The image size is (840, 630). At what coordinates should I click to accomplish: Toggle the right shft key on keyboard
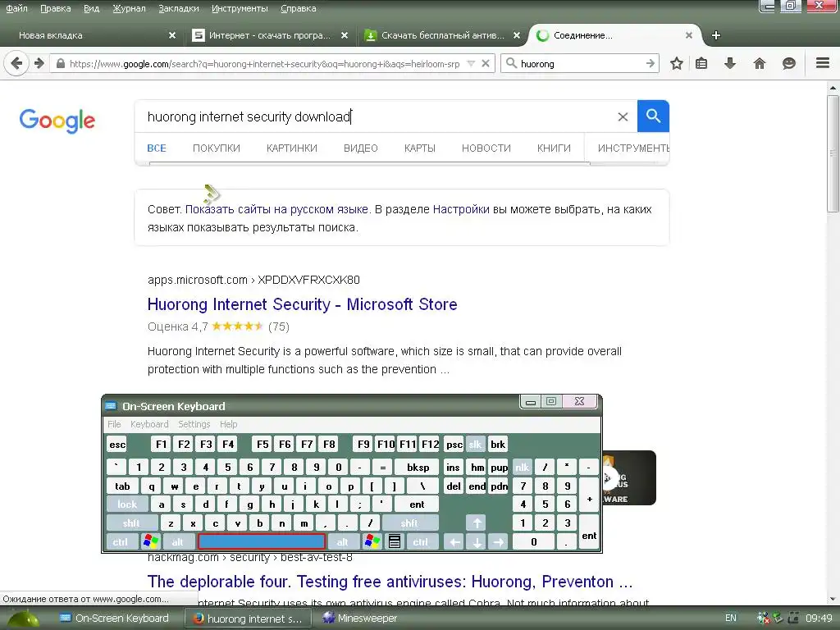point(410,523)
